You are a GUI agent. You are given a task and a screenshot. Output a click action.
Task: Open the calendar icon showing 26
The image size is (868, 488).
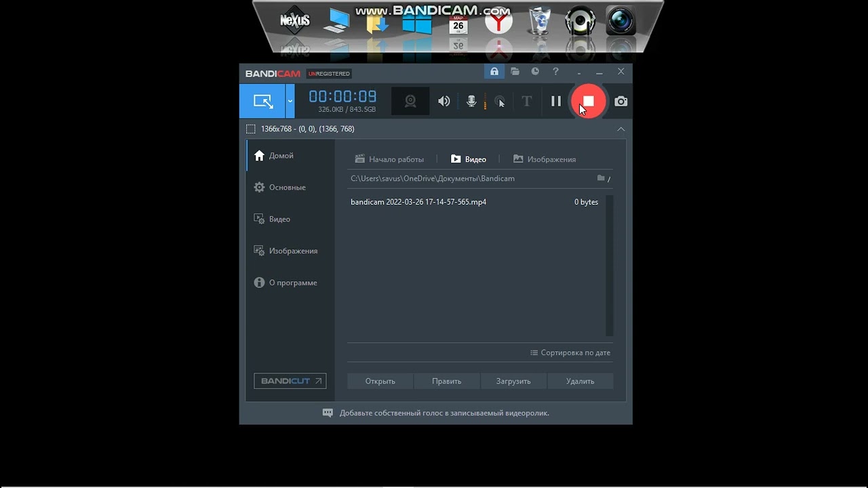pyautogui.click(x=458, y=24)
